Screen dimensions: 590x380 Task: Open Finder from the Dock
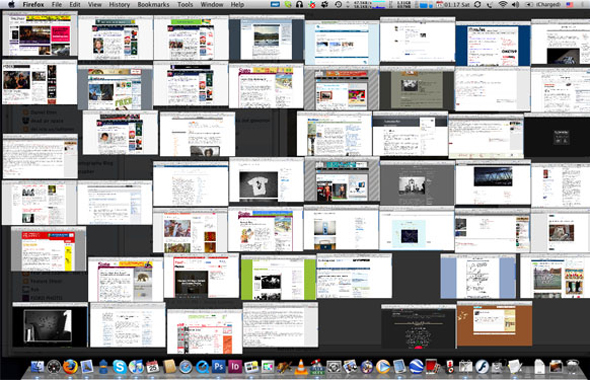click(x=37, y=366)
